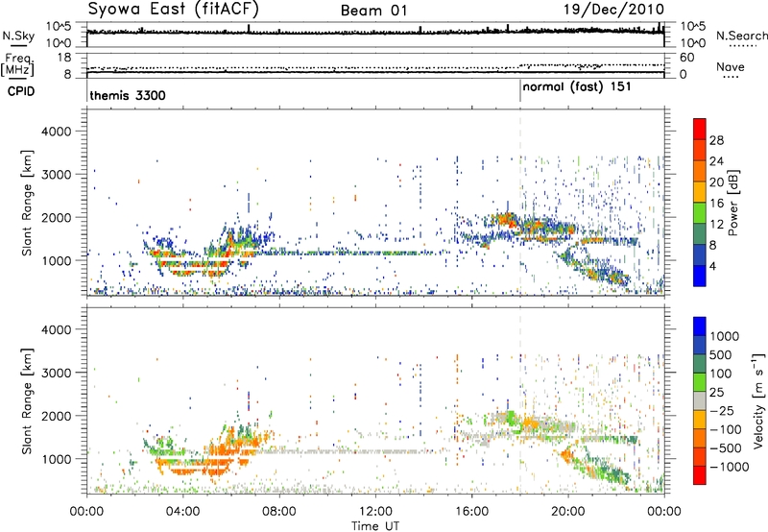Click the 'Syowa East (fitACF)' title text
This screenshot has width=768, height=532.
click(x=173, y=10)
